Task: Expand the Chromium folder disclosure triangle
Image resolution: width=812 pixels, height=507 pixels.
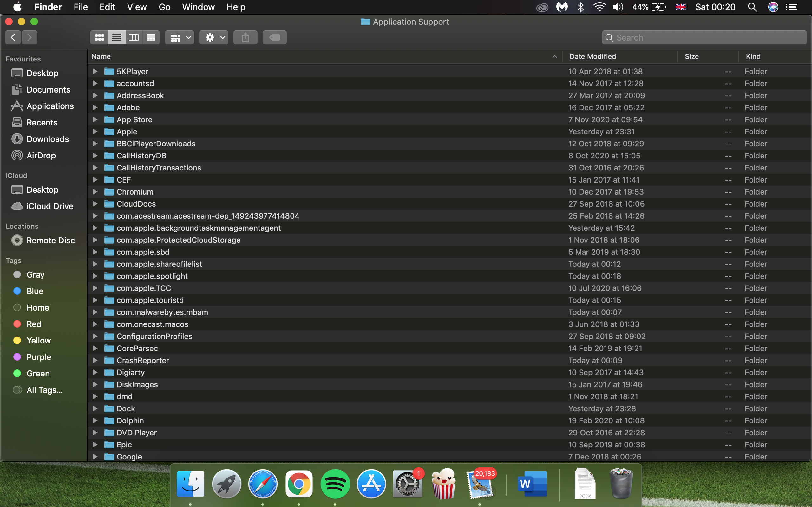Action: coord(95,192)
